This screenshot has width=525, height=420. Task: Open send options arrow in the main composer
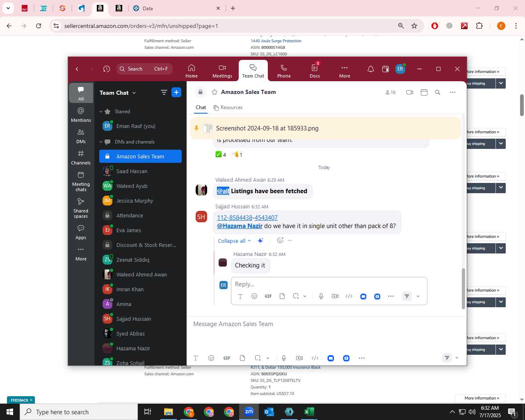pyautogui.click(x=457, y=358)
